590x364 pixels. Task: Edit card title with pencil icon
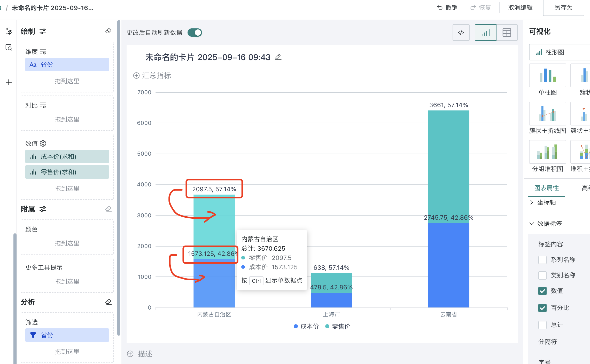coord(278,57)
